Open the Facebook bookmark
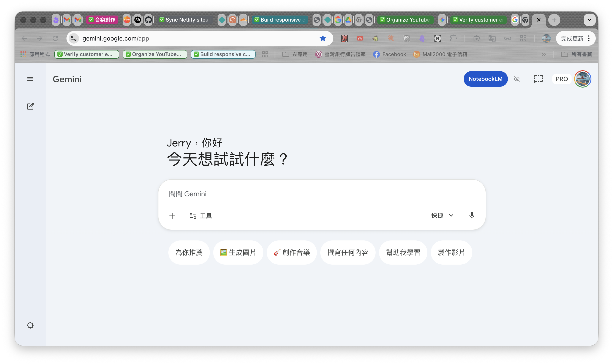This screenshot has width=613, height=364. (389, 54)
